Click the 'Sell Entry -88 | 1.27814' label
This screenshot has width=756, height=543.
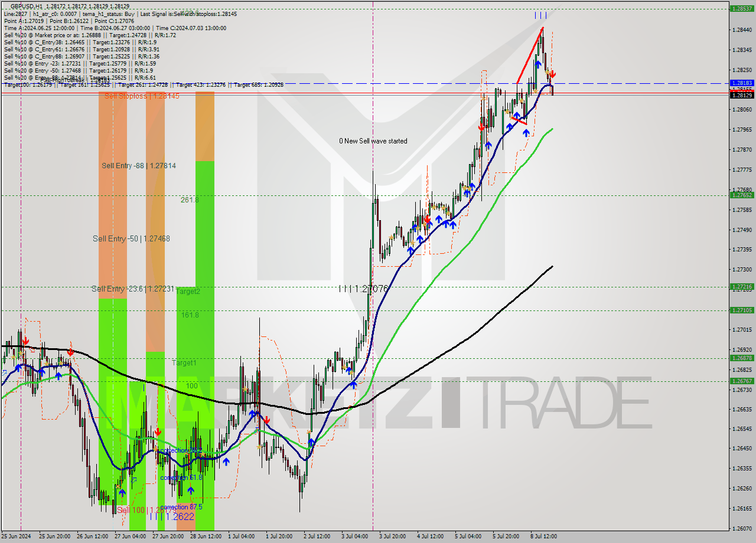pos(139,166)
